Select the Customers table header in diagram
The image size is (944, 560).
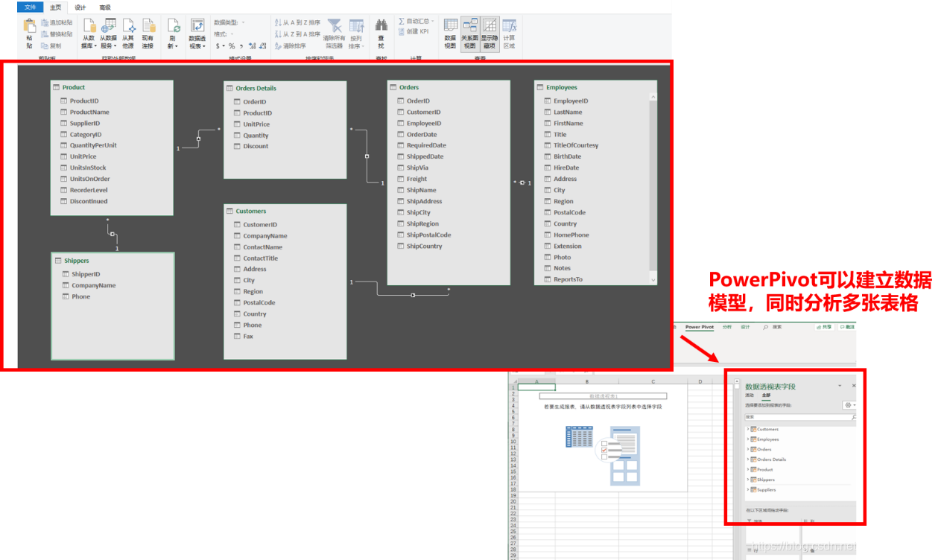click(285, 211)
